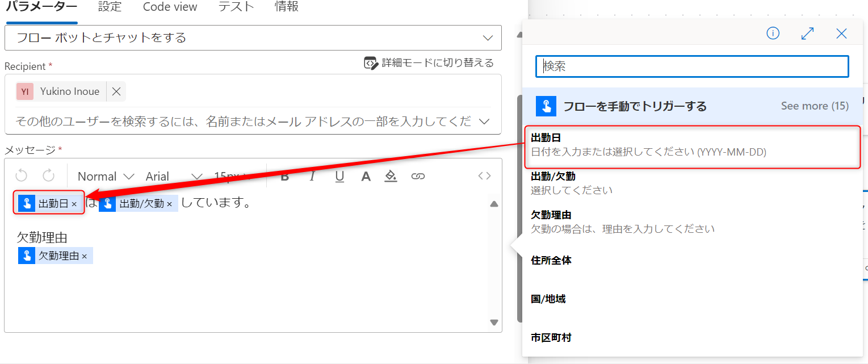
Task: Show more results via See more (15)
Action: click(814, 106)
